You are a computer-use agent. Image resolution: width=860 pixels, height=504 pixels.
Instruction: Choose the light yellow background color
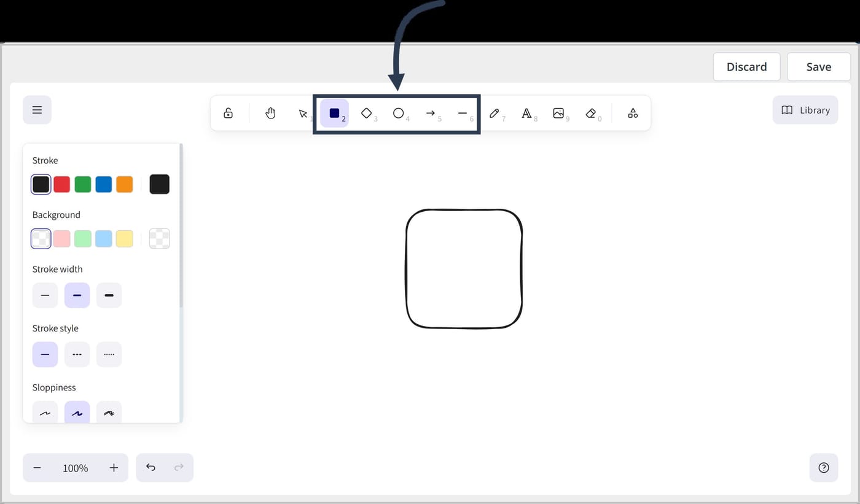pyautogui.click(x=125, y=239)
